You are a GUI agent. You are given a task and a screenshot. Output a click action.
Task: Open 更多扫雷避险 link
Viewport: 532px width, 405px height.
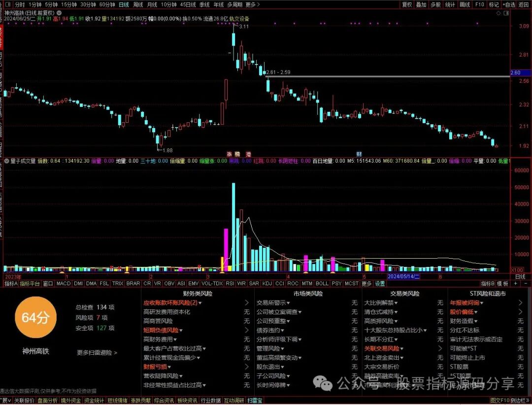pyautogui.click(x=97, y=352)
